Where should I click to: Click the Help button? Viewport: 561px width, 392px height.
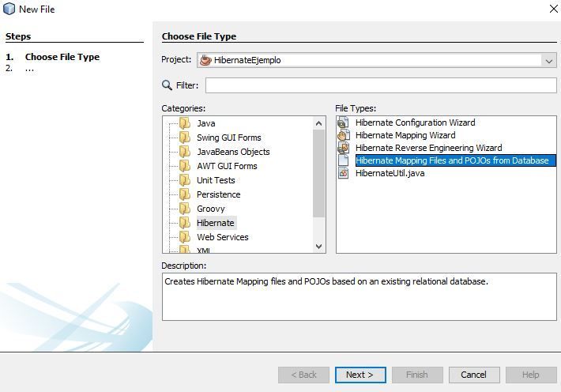point(531,375)
